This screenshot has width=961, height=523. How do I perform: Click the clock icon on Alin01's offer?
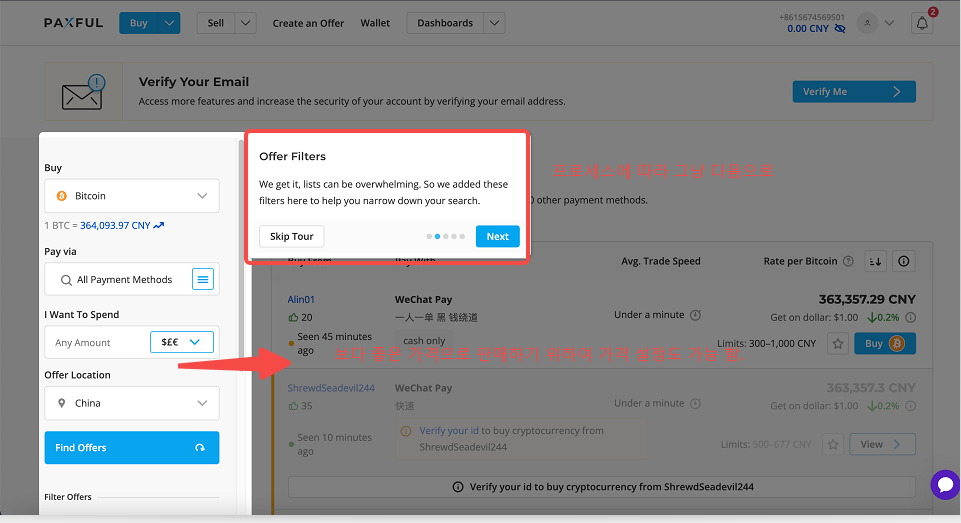pos(695,315)
